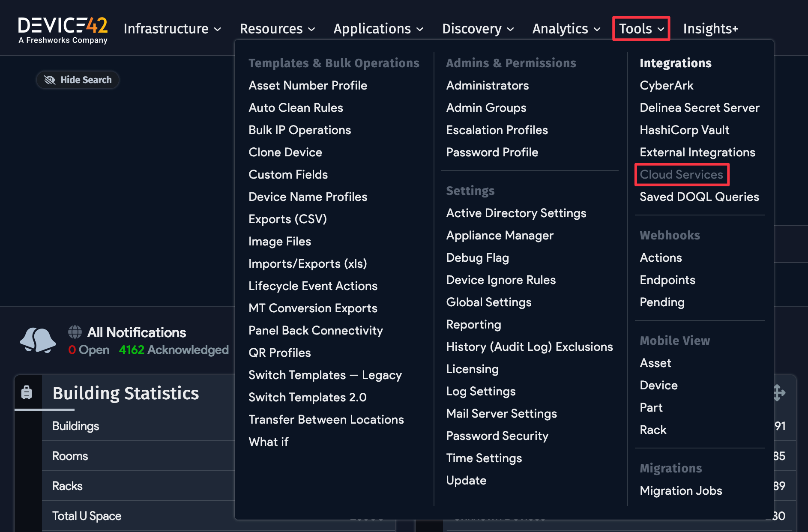The image size is (808, 532).
Task: Select Saved DOQL Queries
Action: tap(700, 197)
